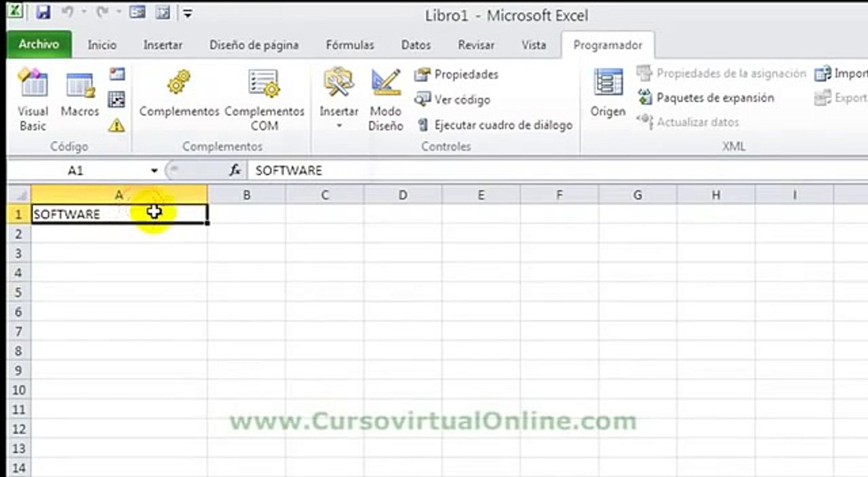Select column C header
The height and width of the screenshot is (477, 868).
pyautogui.click(x=325, y=195)
